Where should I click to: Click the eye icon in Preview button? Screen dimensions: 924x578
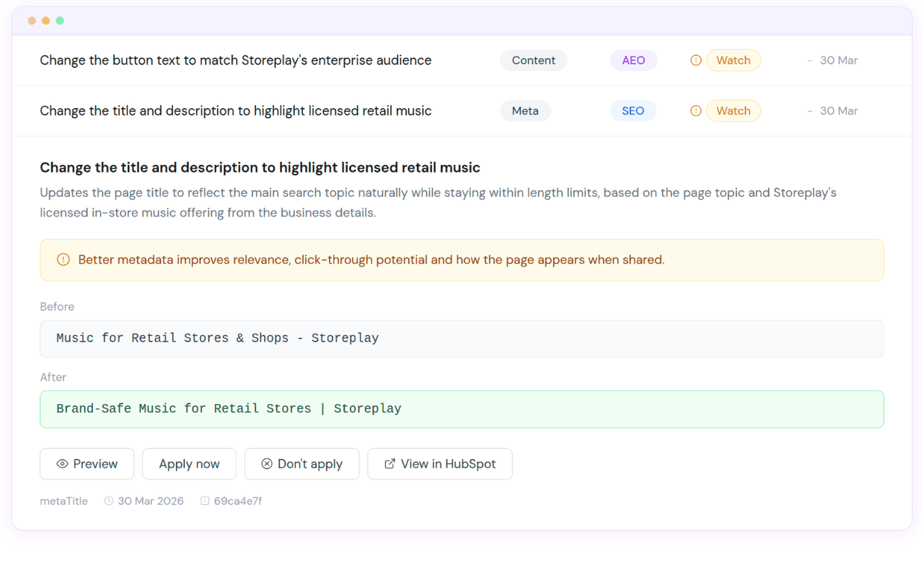click(62, 464)
